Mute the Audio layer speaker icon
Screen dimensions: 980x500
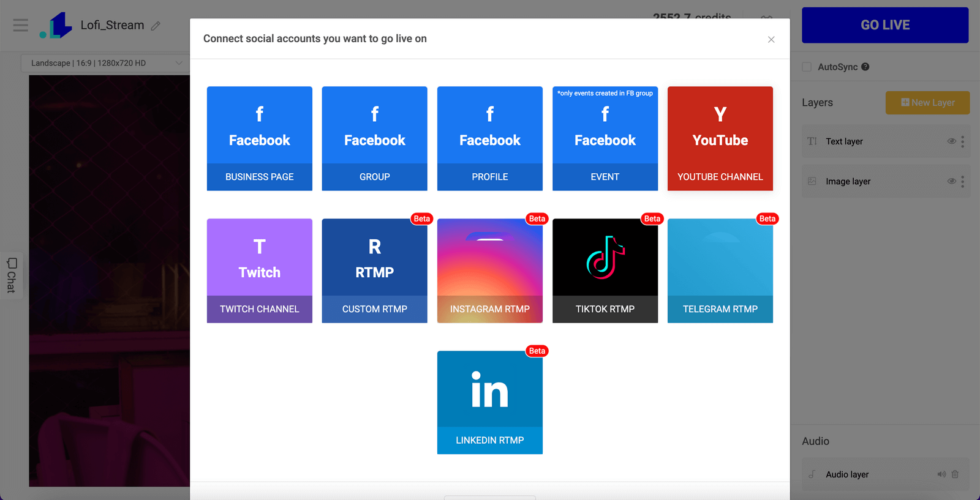tap(941, 474)
